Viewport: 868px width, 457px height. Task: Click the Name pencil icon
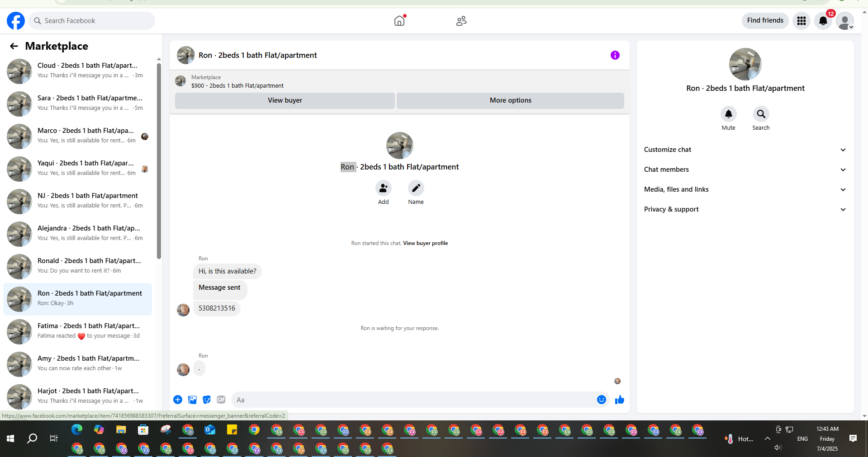[416, 188]
